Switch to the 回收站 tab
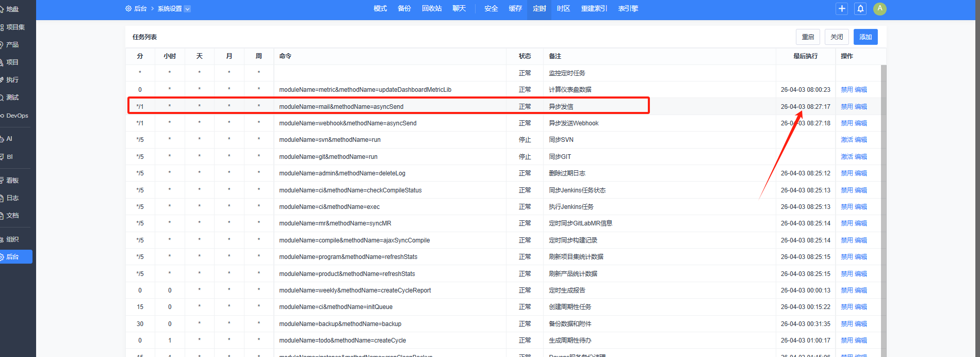The height and width of the screenshot is (357, 980). pos(432,9)
